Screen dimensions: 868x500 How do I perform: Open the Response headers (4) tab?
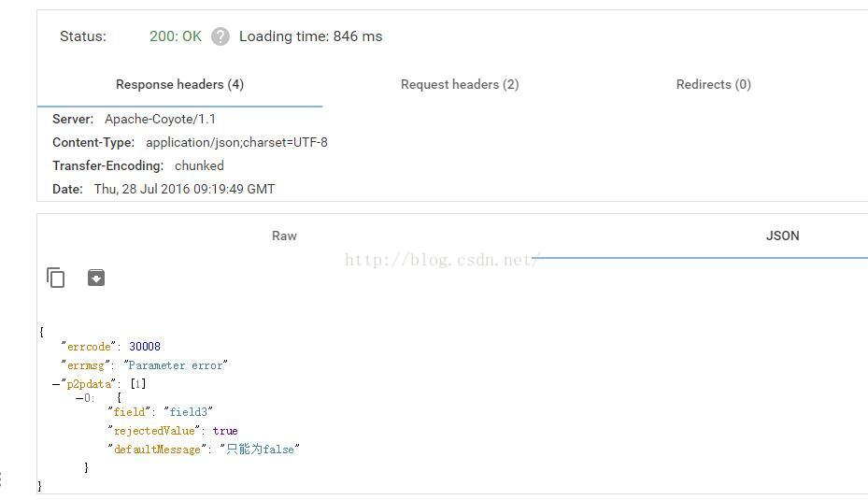(179, 84)
